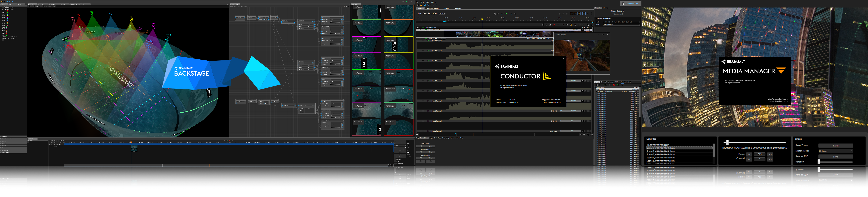Switch to the Connections tab in the Layout panel

coord(605,82)
